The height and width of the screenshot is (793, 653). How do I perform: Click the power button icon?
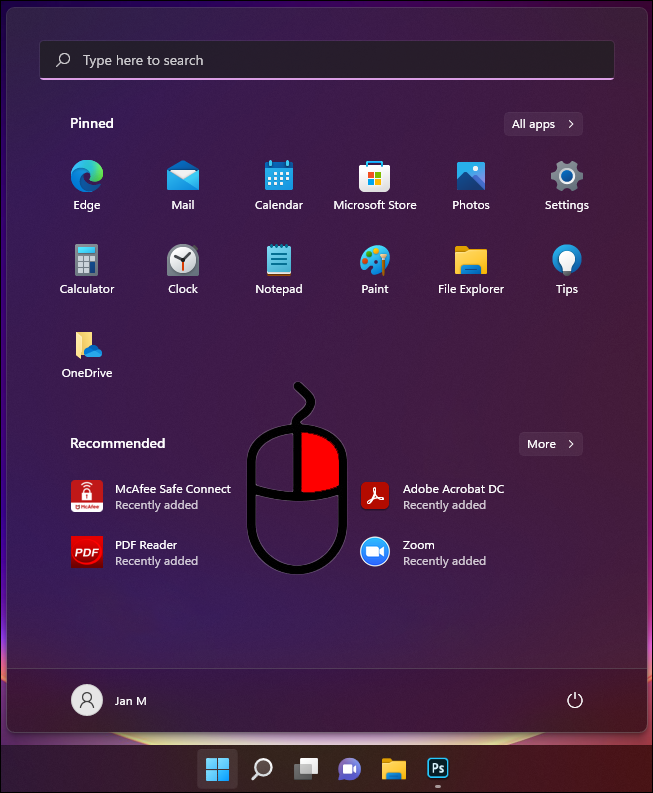(575, 700)
